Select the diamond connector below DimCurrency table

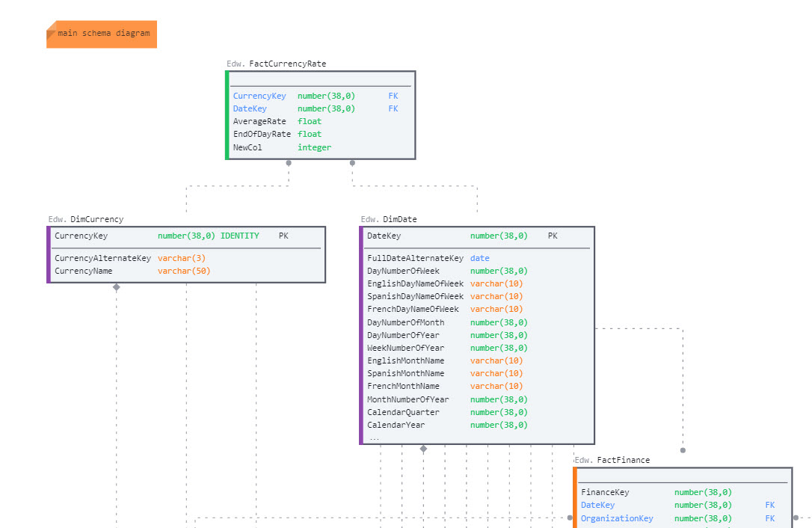pyautogui.click(x=116, y=287)
